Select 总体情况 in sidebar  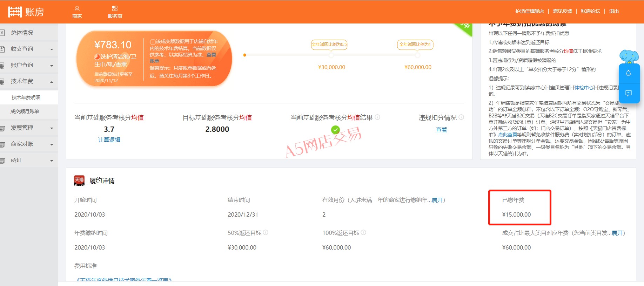click(x=22, y=33)
